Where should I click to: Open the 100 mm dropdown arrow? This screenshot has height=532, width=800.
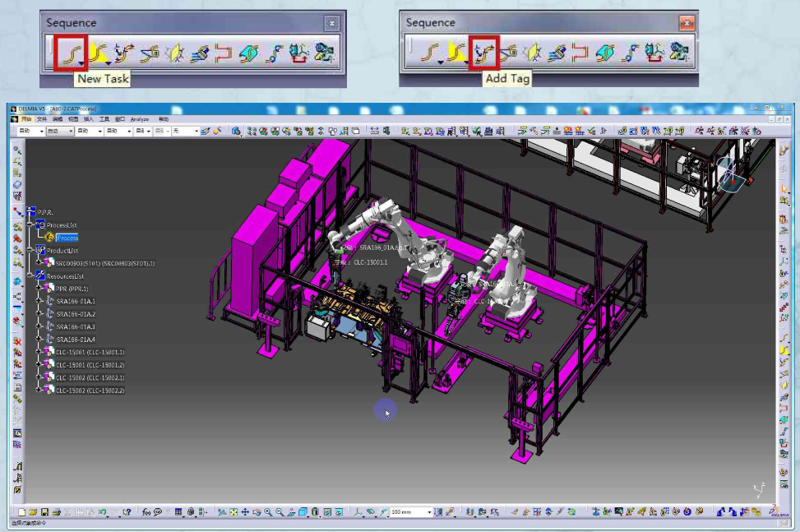[429, 511]
